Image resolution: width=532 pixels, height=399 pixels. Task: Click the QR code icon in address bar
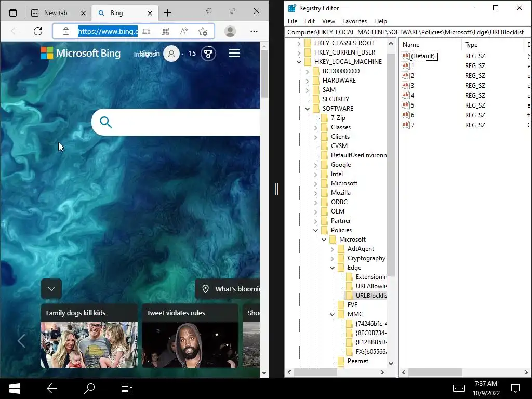[x=165, y=31]
